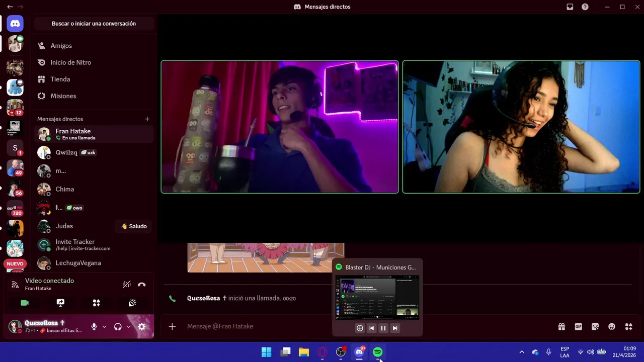Screen dimensions: 644x362
Task: Open Qwilzq direct message
Action: pyautogui.click(x=94, y=152)
